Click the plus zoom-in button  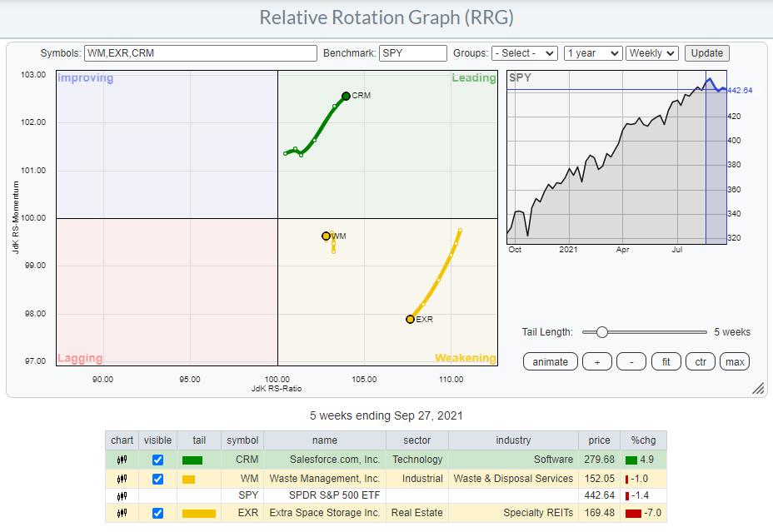(x=596, y=361)
